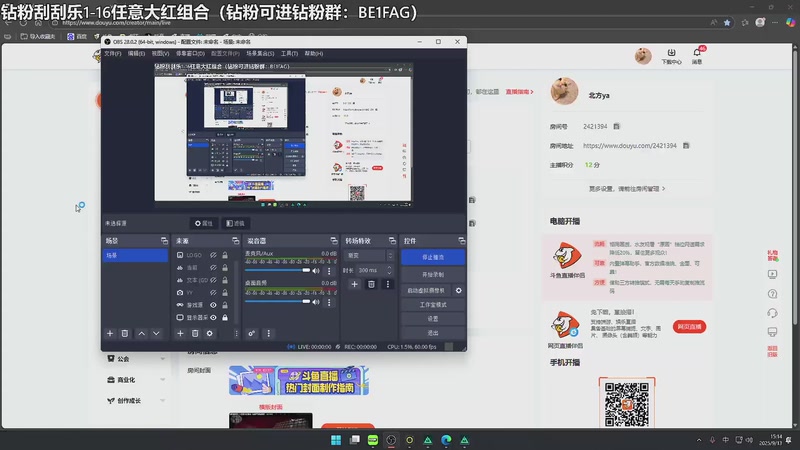Toggle lock on 游戏源 source
This screenshot has height=450, width=800.
point(224,305)
